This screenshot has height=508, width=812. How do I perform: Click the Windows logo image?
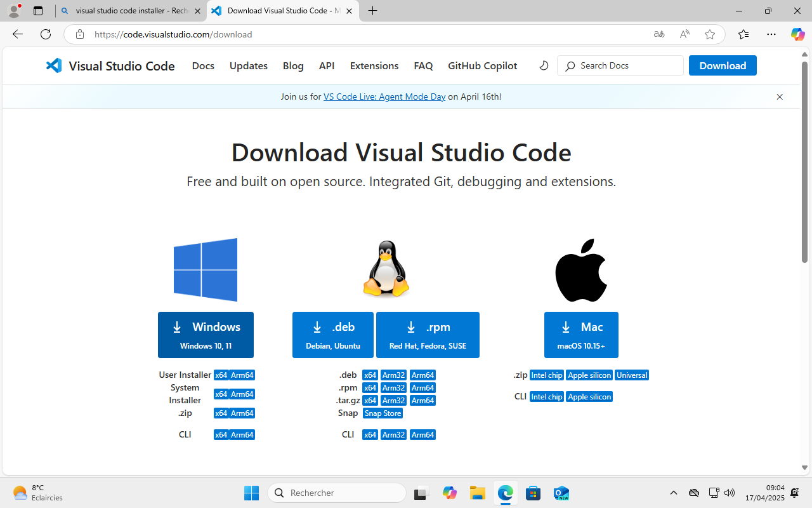[x=206, y=270]
